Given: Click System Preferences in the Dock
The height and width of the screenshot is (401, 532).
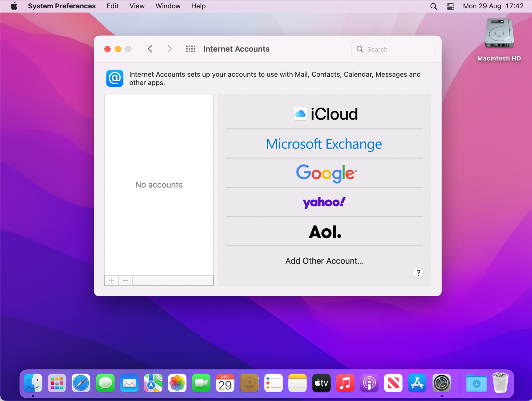Looking at the screenshot, I should [442, 383].
